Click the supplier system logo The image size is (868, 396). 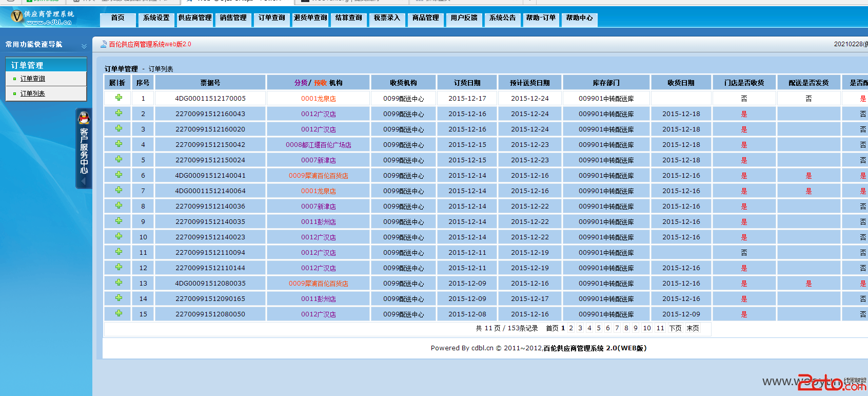(x=43, y=17)
